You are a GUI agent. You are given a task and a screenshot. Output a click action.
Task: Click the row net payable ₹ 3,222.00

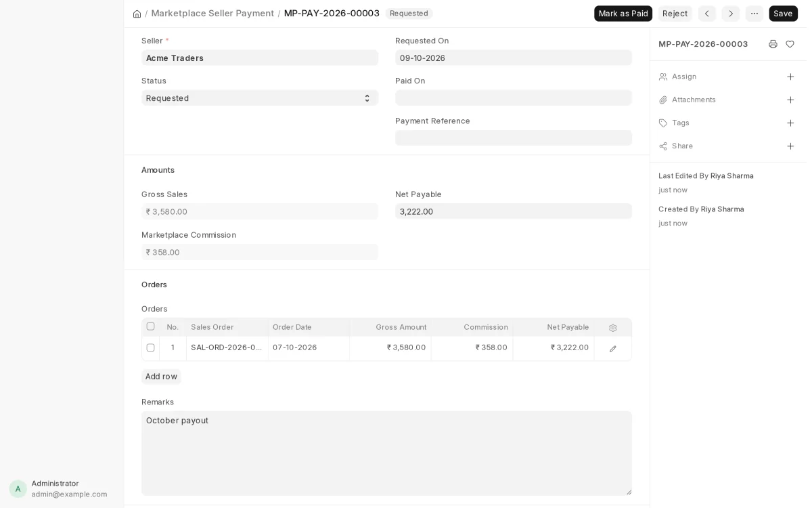pyautogui.click(x=554, y=347)
